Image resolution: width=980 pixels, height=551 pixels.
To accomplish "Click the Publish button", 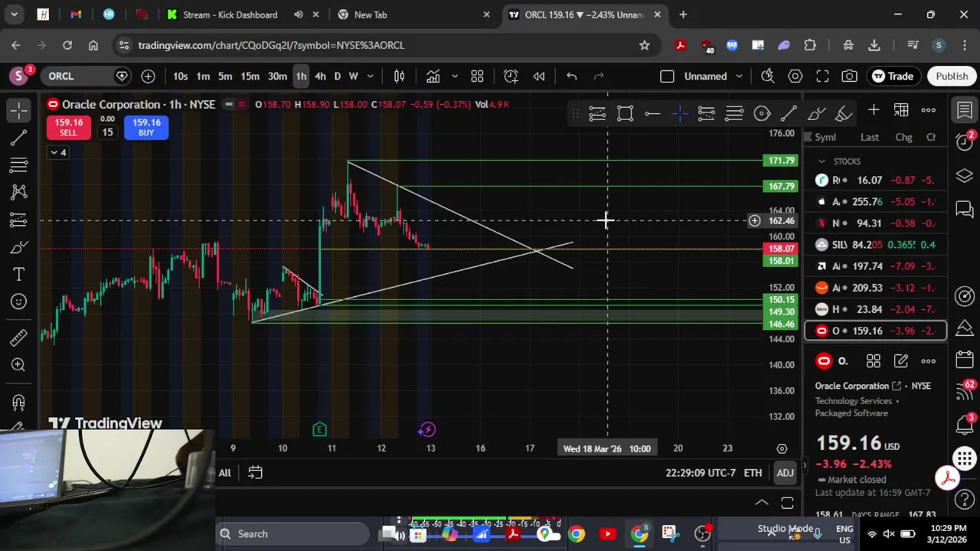I will 952,76.
